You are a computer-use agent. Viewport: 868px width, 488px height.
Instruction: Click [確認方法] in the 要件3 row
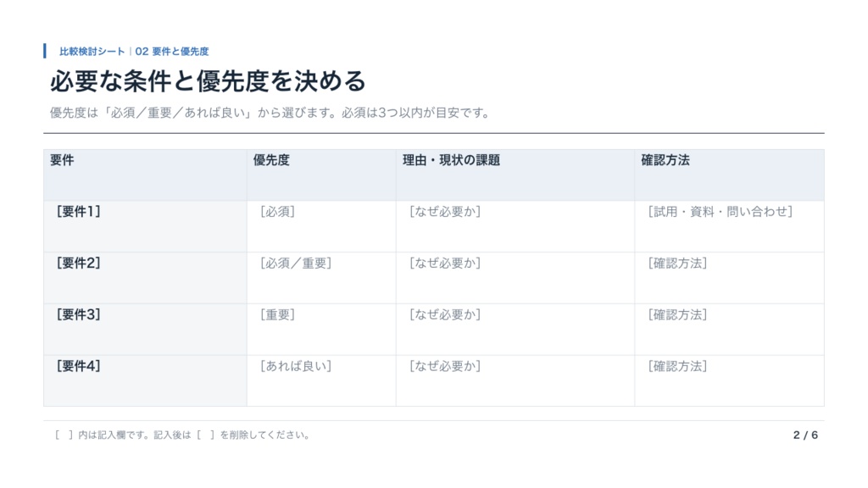(677, 314)
